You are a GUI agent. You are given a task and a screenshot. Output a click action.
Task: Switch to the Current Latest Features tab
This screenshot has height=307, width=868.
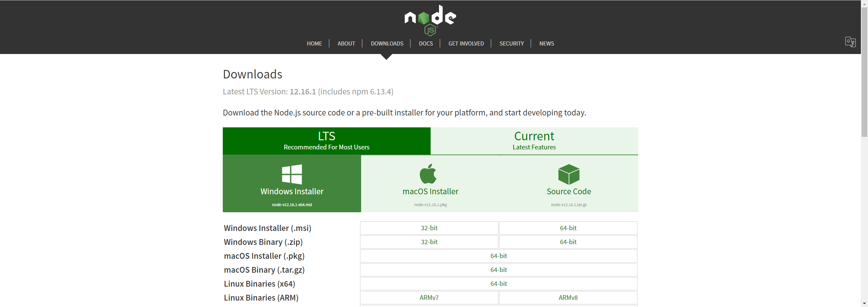coord(534,141)
